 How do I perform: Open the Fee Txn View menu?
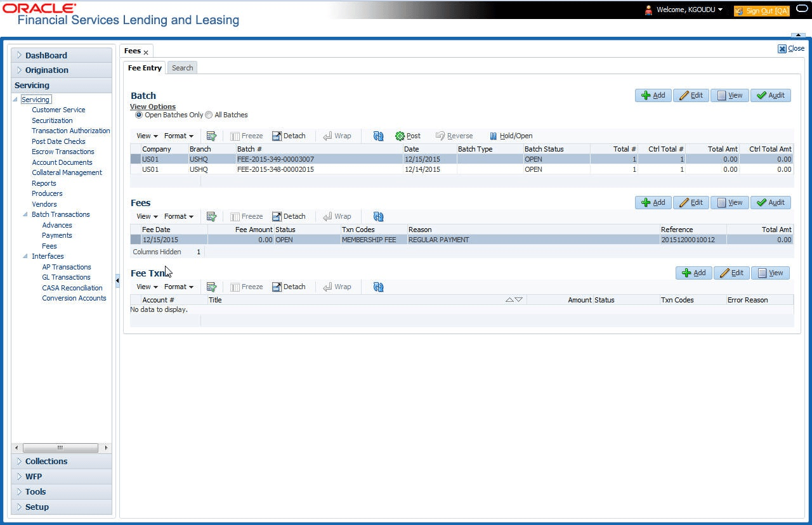147,287
